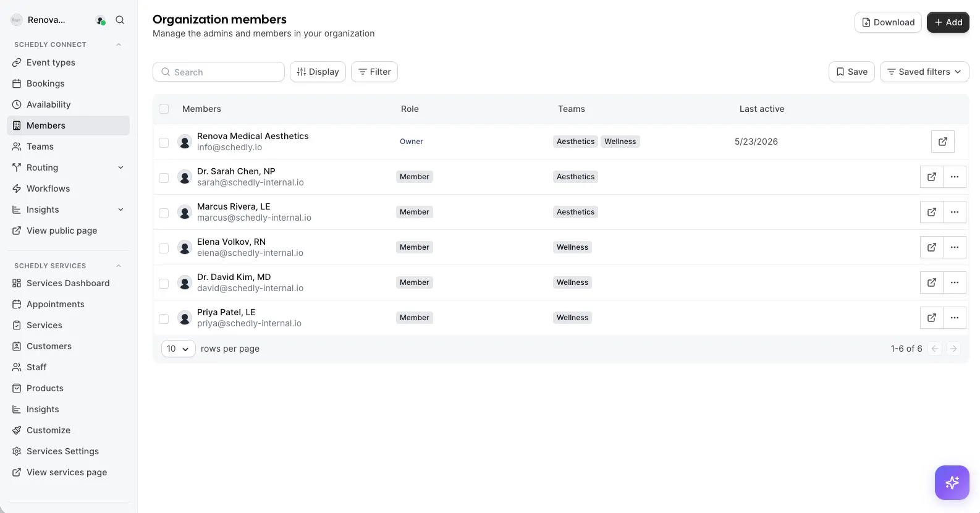This screenshot has height=513, width=980.
Task: Click the user status icon beside Renova
Action: pyautogui.click(x=101, y=20)
